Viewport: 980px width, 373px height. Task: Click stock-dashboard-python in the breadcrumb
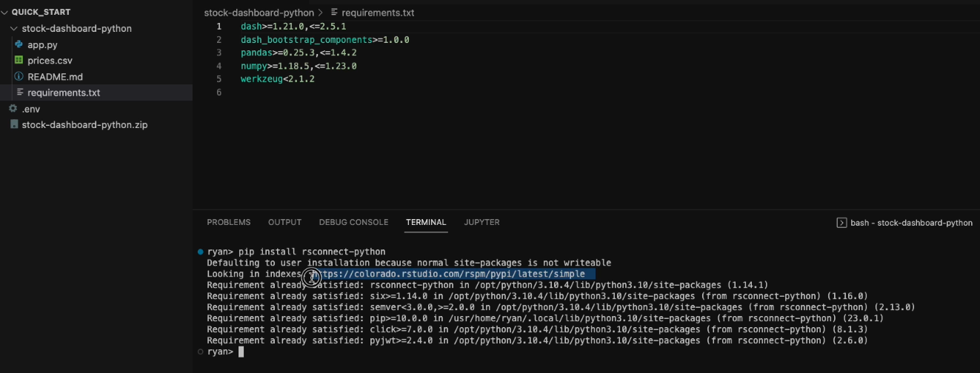point(259,13)
